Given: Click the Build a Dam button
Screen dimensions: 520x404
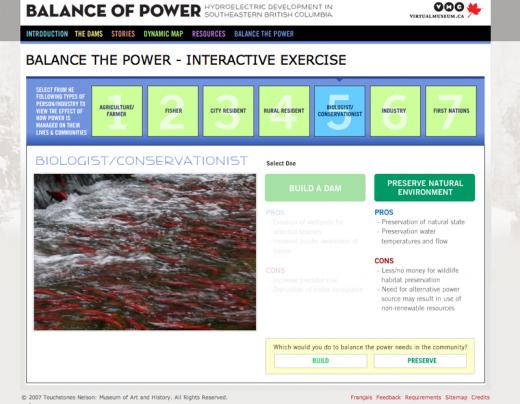Looking at the screenshot, I should (315, 188).
